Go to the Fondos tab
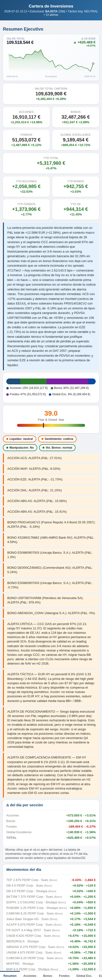Screen dimensions: 102x980 point(64,975)
